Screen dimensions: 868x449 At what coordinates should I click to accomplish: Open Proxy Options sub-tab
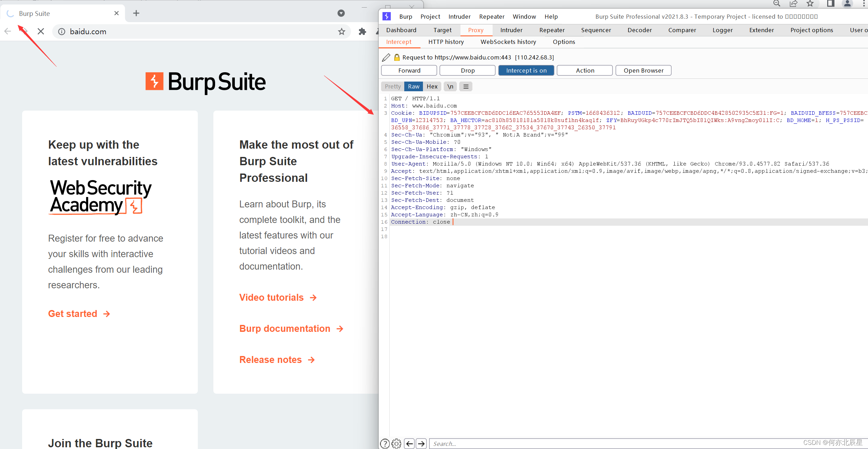click(564, 42)
